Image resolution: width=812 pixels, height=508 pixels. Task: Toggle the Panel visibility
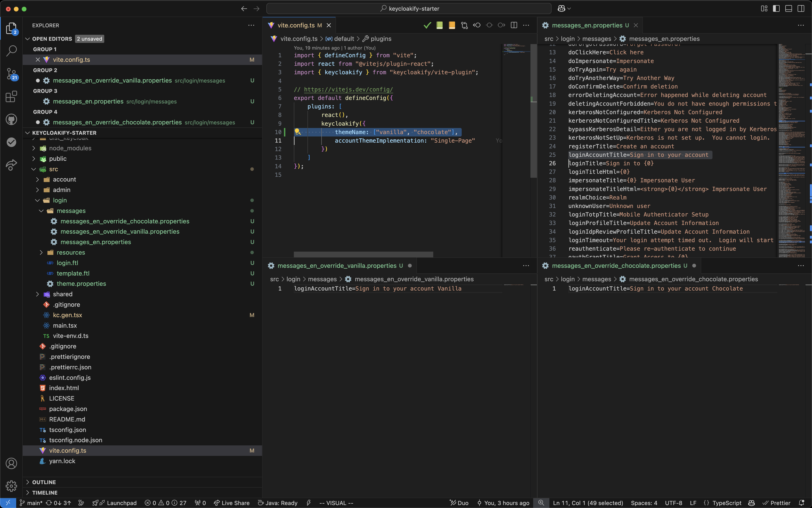(789, 8)
